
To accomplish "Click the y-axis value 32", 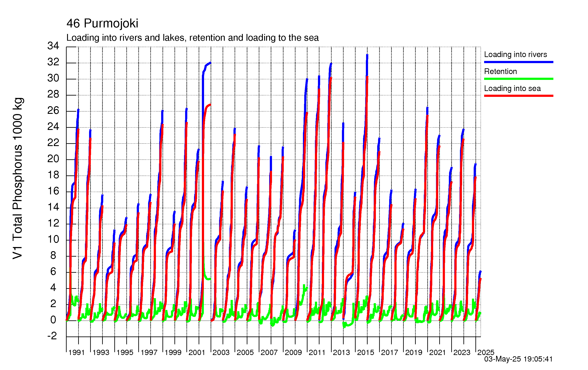I will (53, 62).
